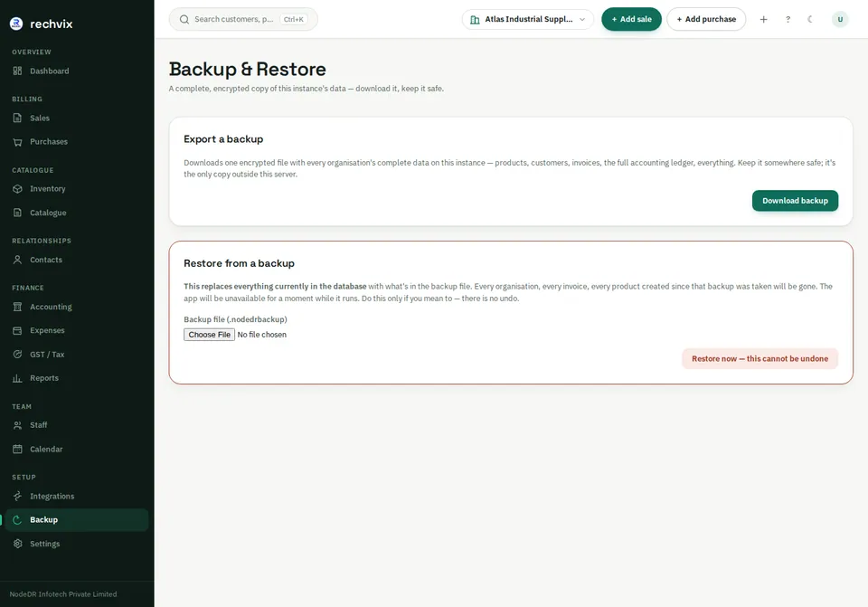
Task: Click the 'Export a backup' heading
Action: [223, 139]
